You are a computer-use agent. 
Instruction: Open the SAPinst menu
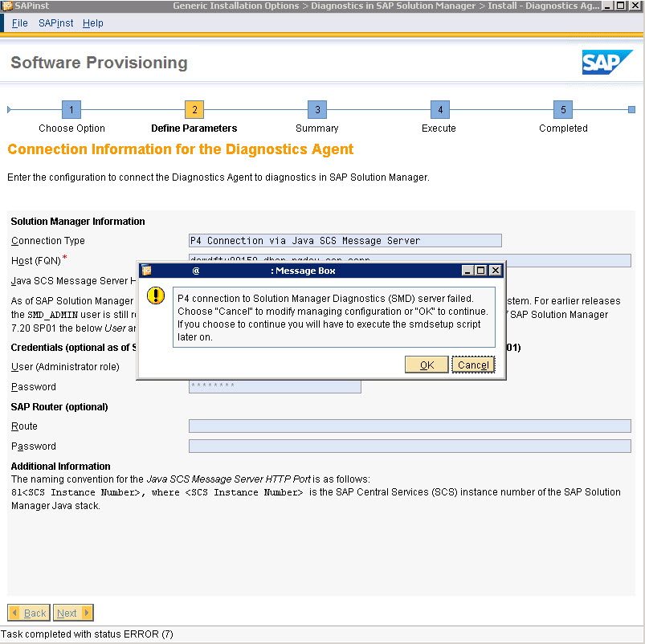coord(56,23)
